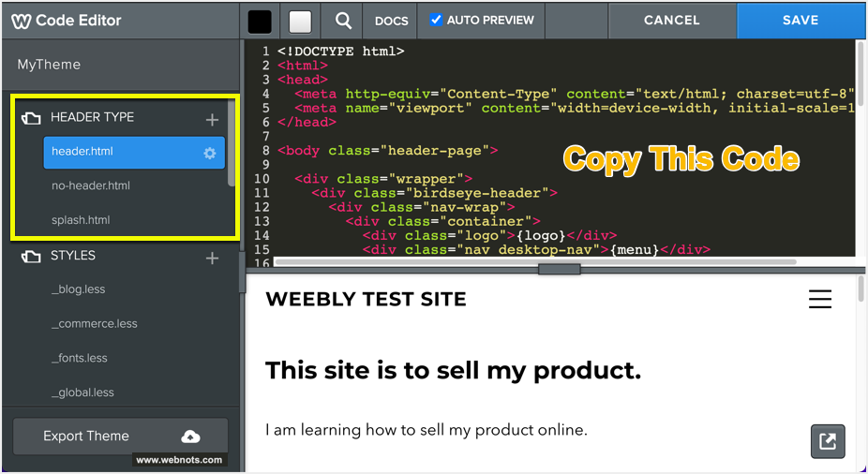Click line number 10 in the gutter
The height and width of the screenshot is (474, 868).
[262, 179]
